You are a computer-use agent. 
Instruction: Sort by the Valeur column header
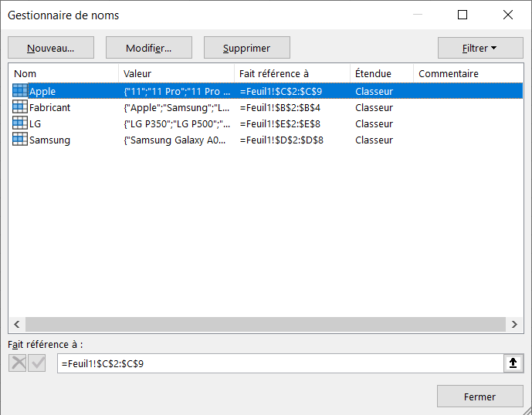tap(176, 73)
